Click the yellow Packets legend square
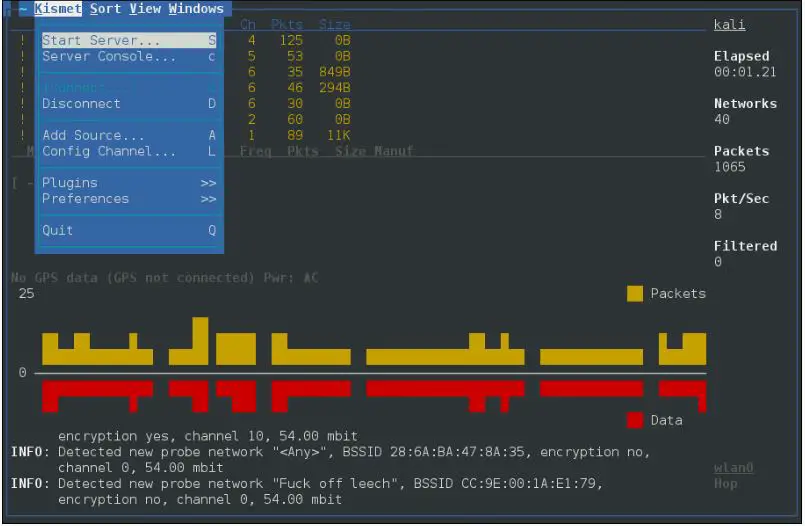 (635, 293)
